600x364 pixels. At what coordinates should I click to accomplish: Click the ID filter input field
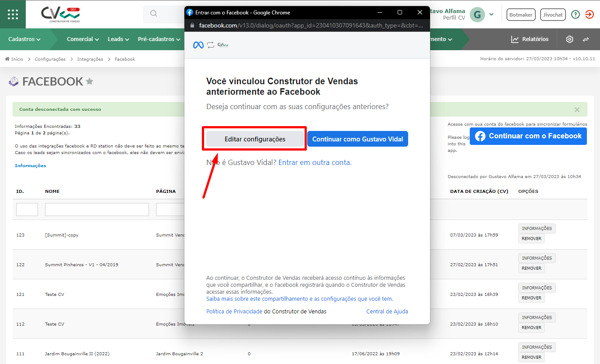[x=27, y=209]
